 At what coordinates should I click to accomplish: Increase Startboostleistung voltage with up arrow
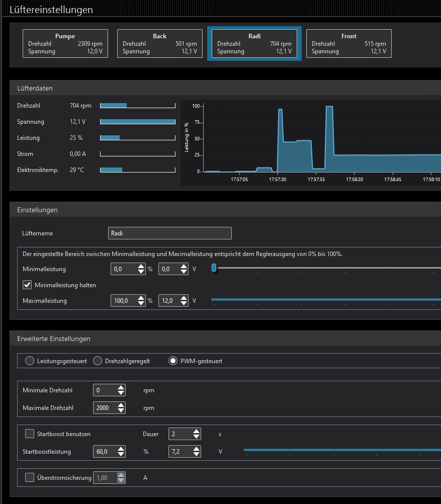(196, 449)
